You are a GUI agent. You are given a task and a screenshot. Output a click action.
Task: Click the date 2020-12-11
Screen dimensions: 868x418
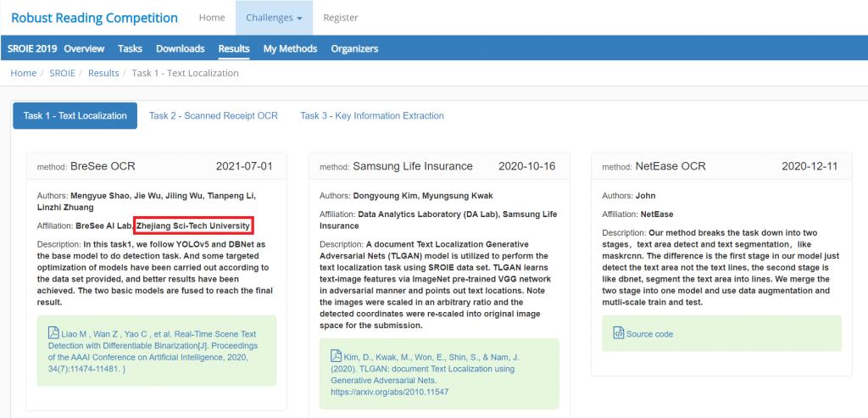[810, 166]
